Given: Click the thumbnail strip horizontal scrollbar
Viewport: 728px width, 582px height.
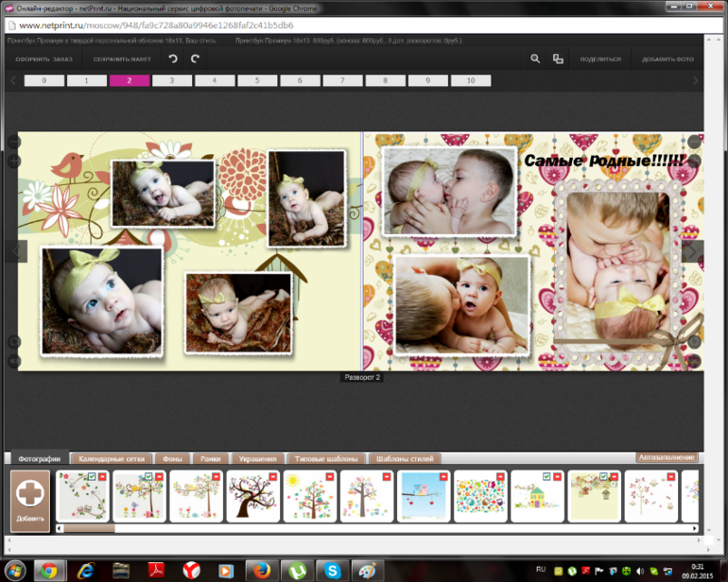Looking at the screenshot, I should 89,528.
